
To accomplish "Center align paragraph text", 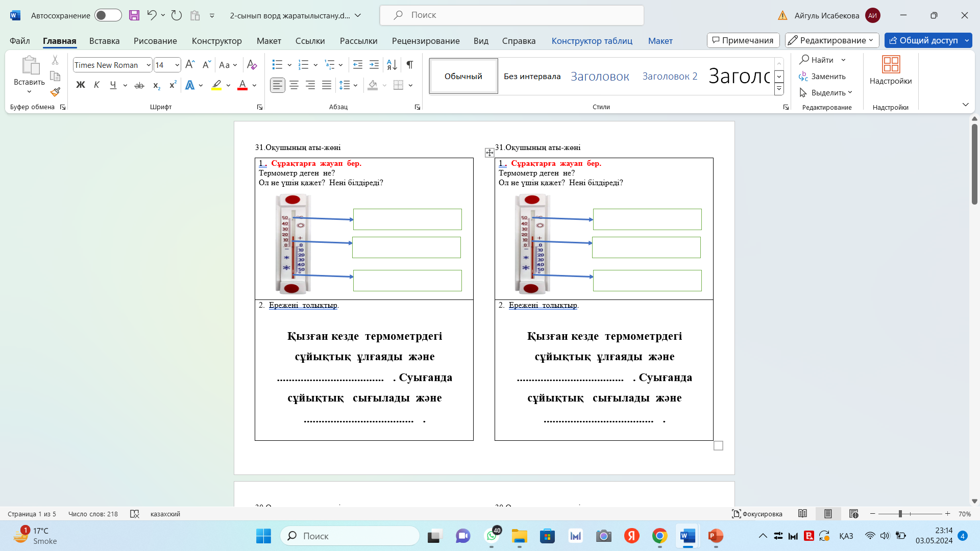I will click(x=294, y=85).
